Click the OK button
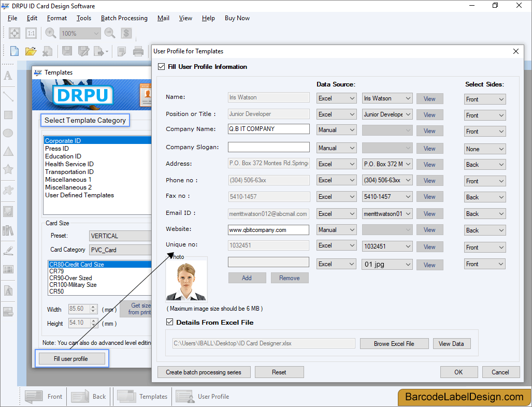 459,372
